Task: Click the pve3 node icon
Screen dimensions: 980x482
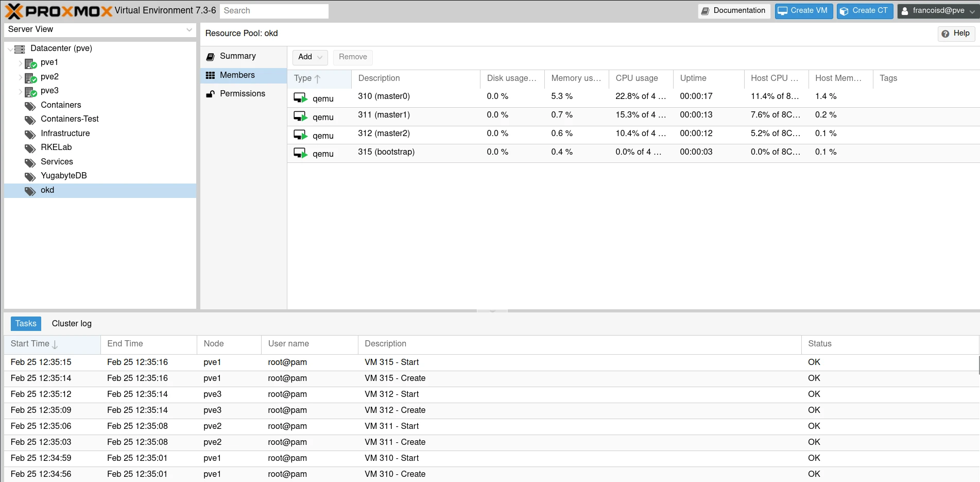Action: click(30, 92)
